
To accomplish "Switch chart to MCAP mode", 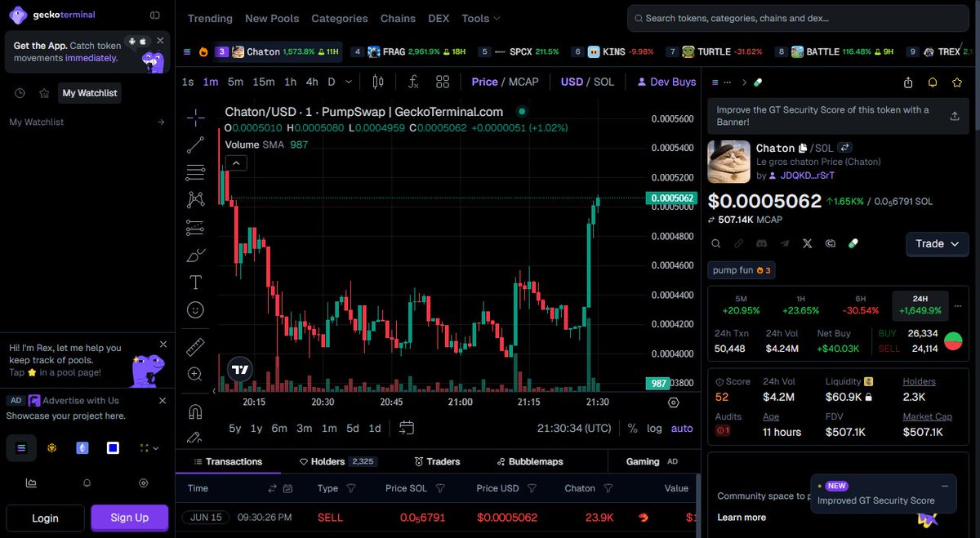I will (523, 82).
